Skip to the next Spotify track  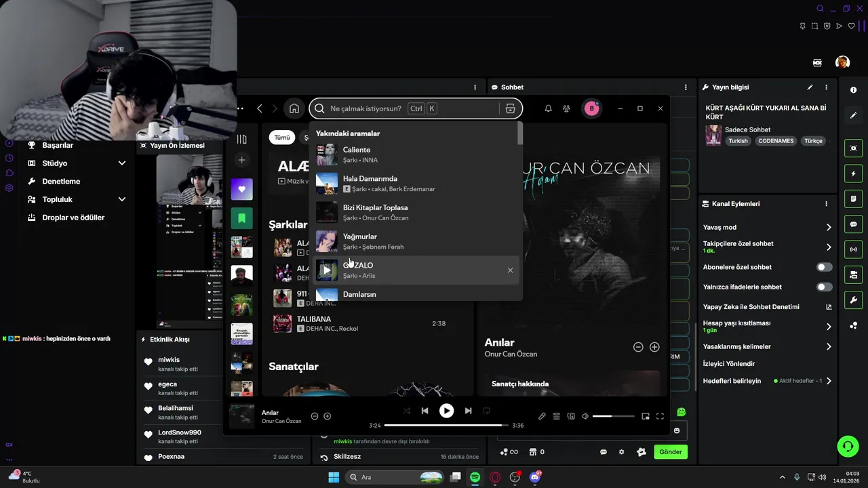pos(468,411)
